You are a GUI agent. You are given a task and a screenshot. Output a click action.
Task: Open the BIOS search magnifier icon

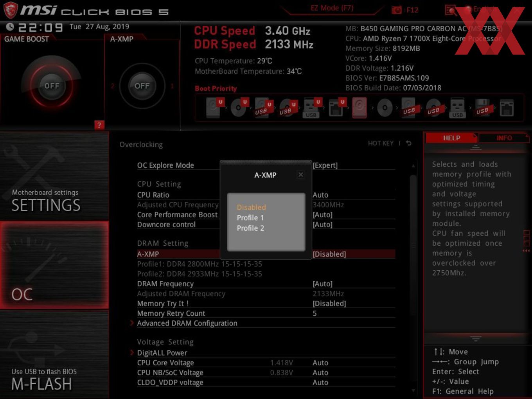pyautogui.click(x=451, y=10)
